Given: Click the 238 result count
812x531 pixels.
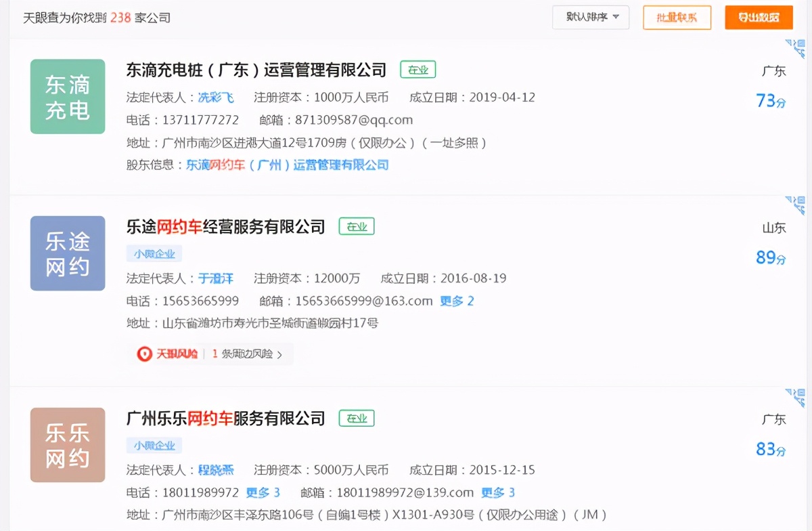Looking at the screenshot, I should [120, 18].
